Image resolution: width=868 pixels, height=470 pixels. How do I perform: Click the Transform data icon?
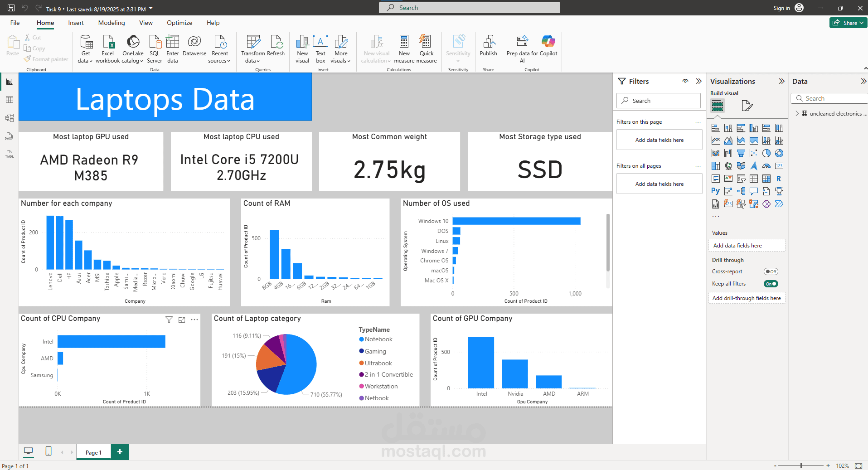pos(253,49)
